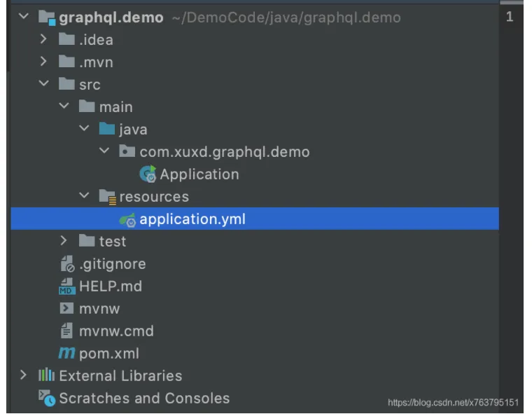Screen dimensions: 532x414
Task: Expand the .idea folder
Action: pyautogui.click(x=44, y=40)
